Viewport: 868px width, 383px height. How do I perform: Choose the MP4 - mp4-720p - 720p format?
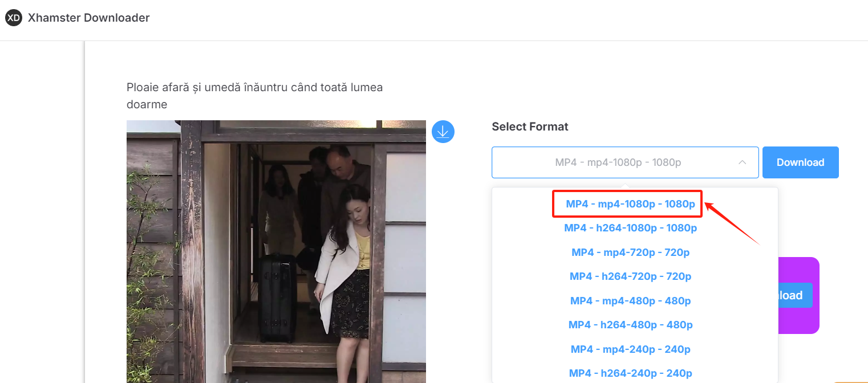[630, 252]
